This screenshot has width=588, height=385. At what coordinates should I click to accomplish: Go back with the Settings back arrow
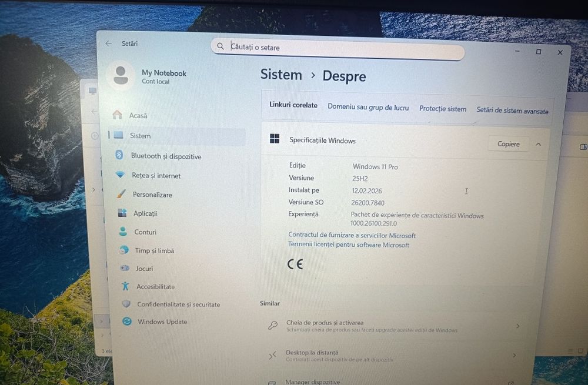tap(109, 43)
